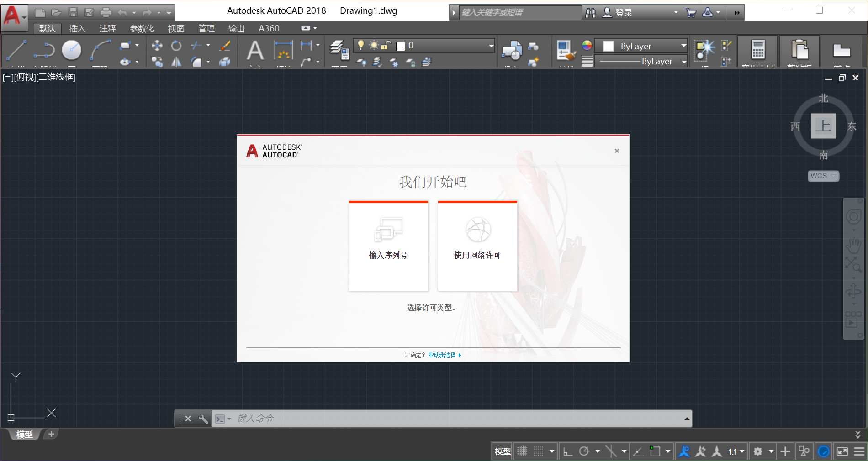
Task: Open the ByLayer color dropdown
Action: 683,46
